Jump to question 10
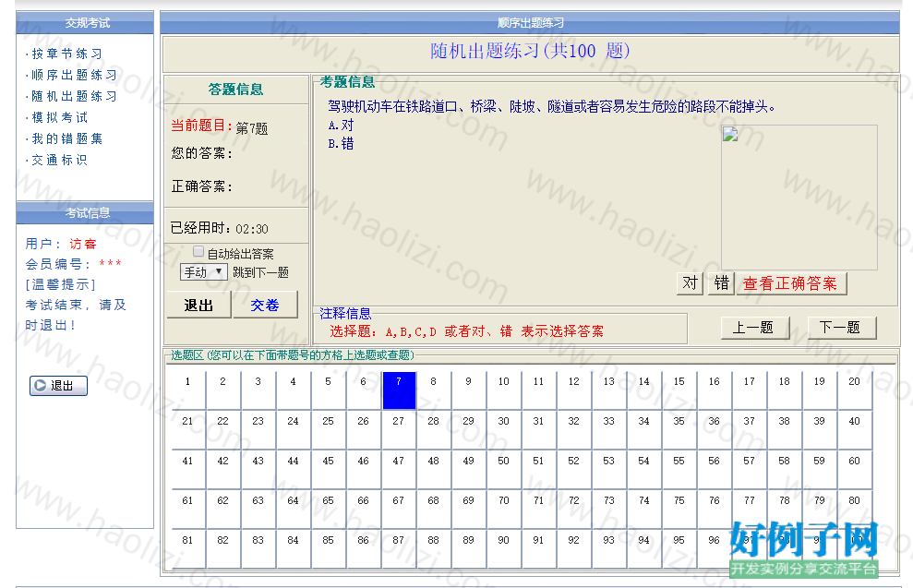The height and width of the screenshot is (588, 913). click(504, 390)
